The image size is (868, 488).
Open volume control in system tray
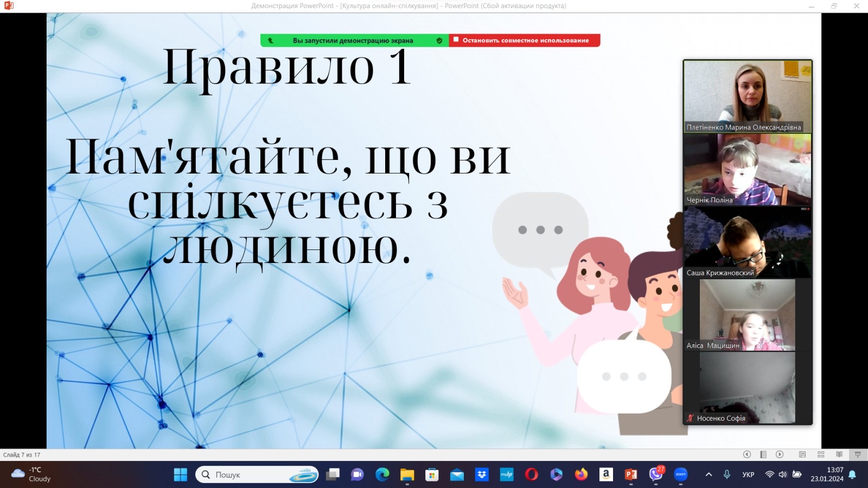[783, 474]
